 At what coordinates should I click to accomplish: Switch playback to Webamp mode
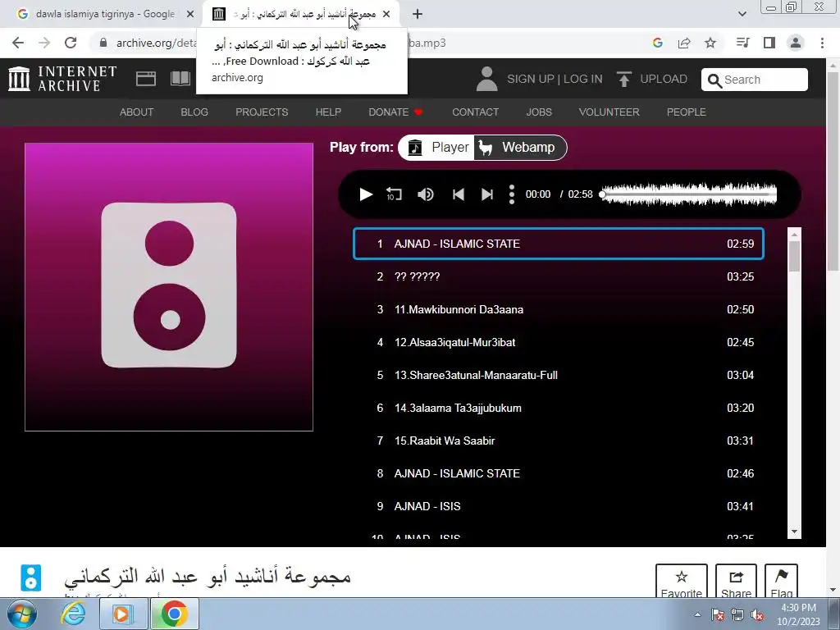518,148
